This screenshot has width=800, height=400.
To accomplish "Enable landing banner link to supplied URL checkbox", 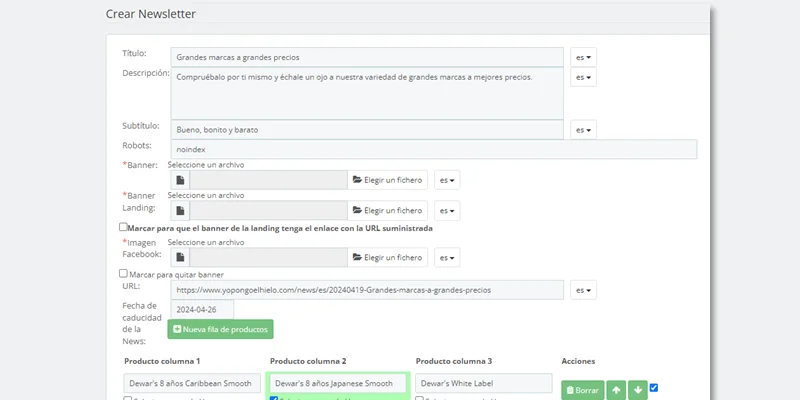I will (x=123, y=227).
